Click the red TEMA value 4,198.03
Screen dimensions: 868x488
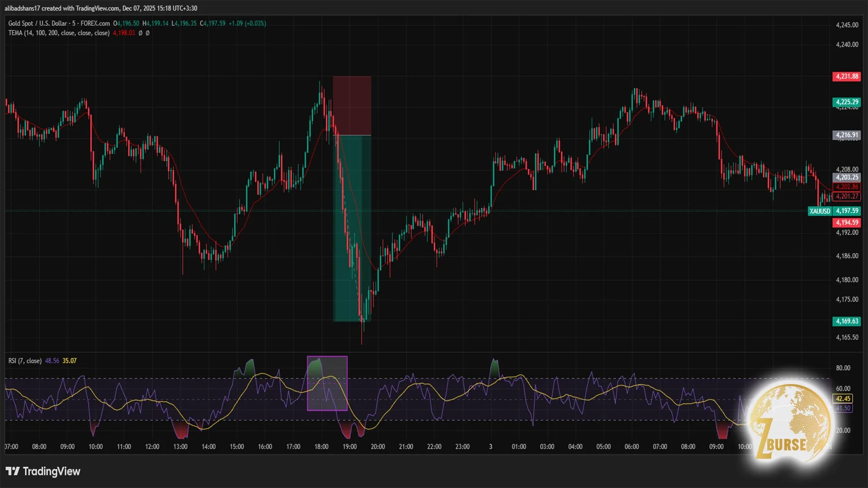(x=124, y=33)
